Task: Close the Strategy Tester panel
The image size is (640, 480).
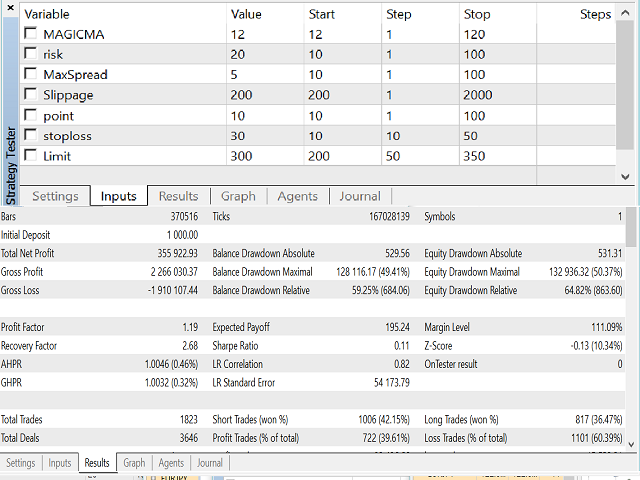Action: (11, 7)
